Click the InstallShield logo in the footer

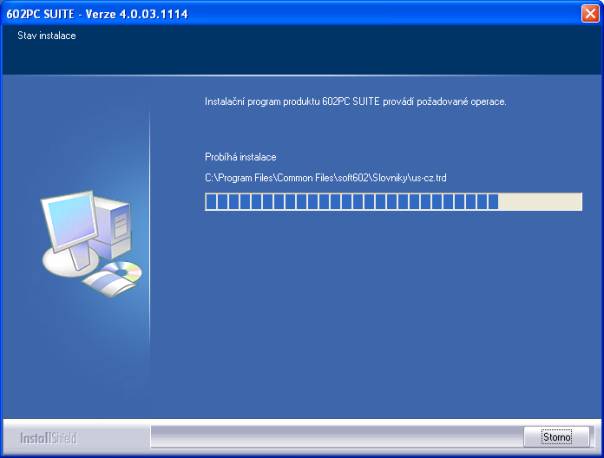pos(48,438)
